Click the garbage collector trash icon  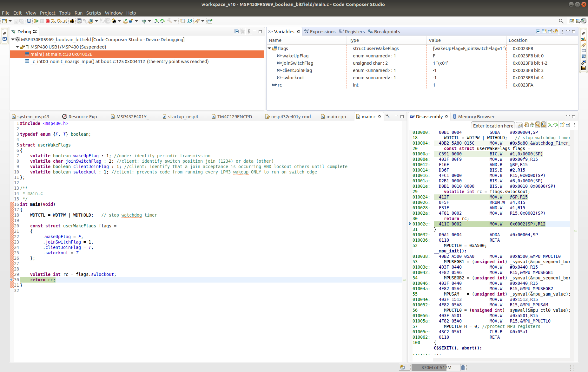(463, 368)
